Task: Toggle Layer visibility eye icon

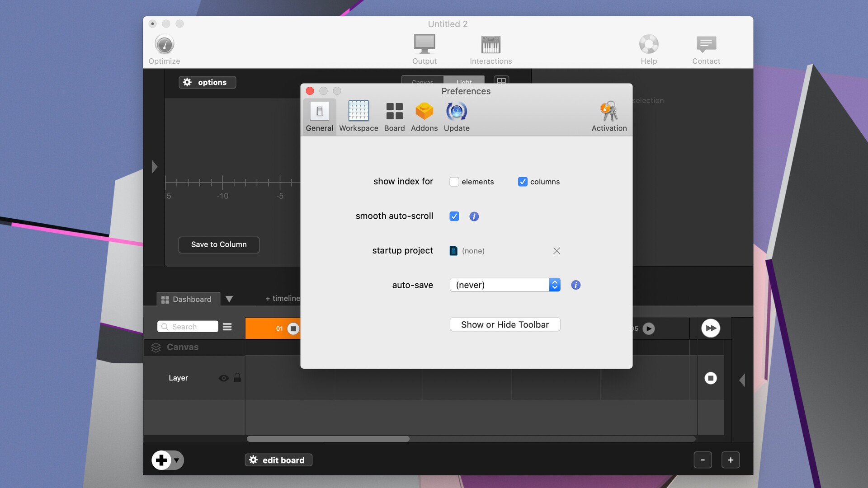Action: click(x=223, y=378)
